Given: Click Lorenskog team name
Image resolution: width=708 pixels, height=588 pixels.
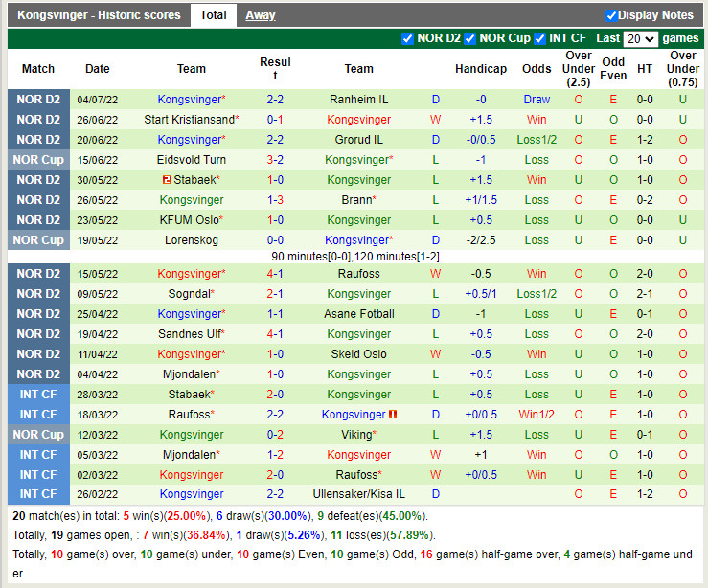Looking at the screenshot, I should click(x=191, y=240).
